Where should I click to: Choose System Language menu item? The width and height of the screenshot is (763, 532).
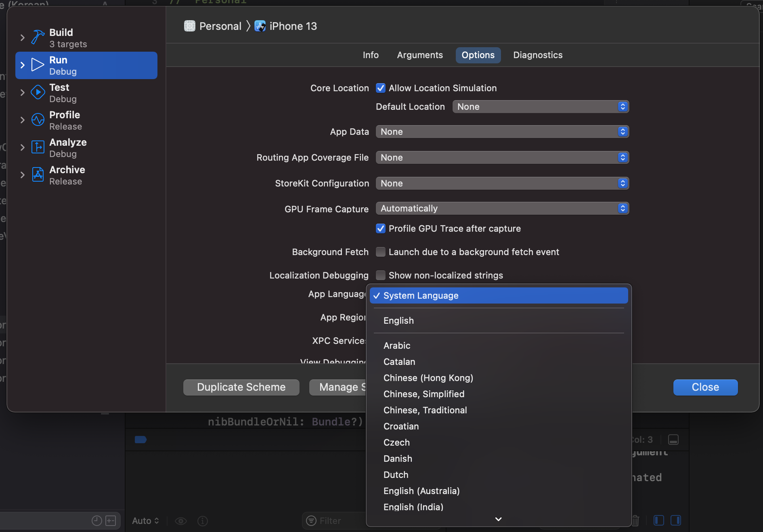pos(499,295)
